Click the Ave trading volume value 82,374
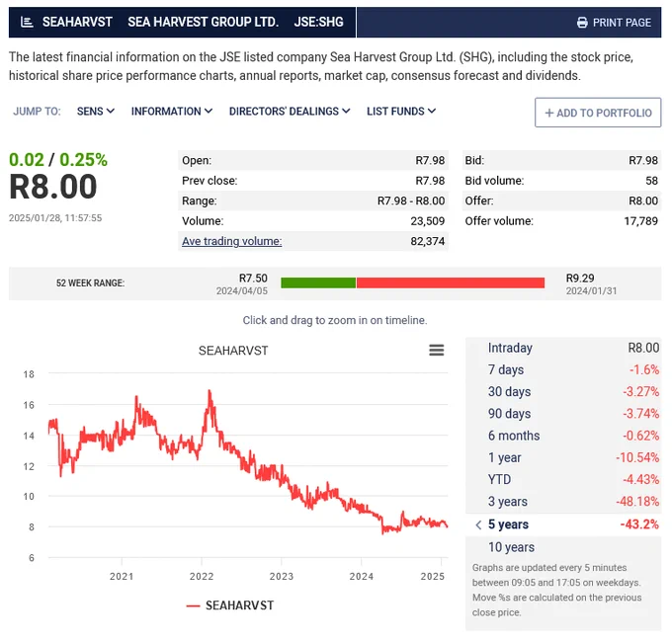Image resolution: width=672 pixels, height=643 pixels. pos(427,241)
